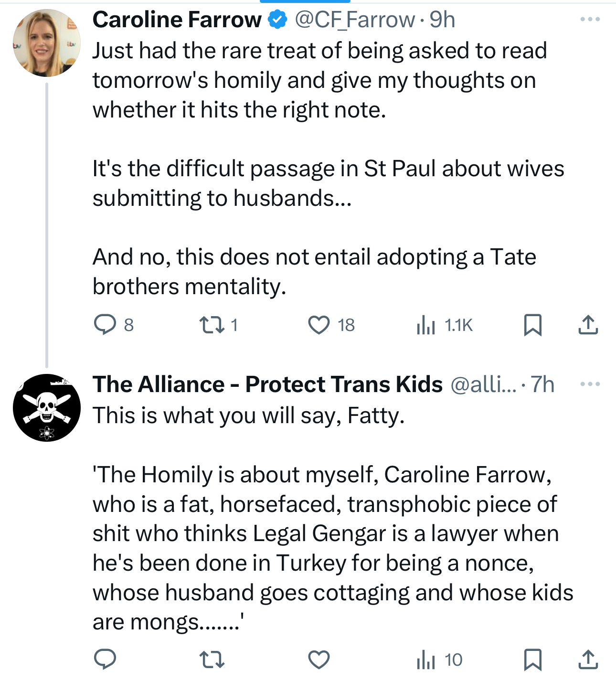Image resolution: width=616 pixels, height=681 pixels.
Task: Reply to The Alliance's tweet
Action: (x=105, y=660)
